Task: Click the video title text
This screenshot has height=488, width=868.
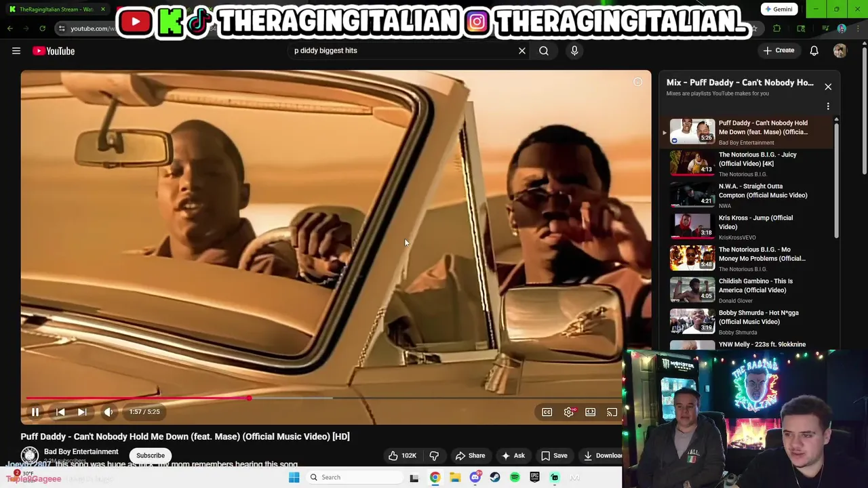Action: point(185,437)
